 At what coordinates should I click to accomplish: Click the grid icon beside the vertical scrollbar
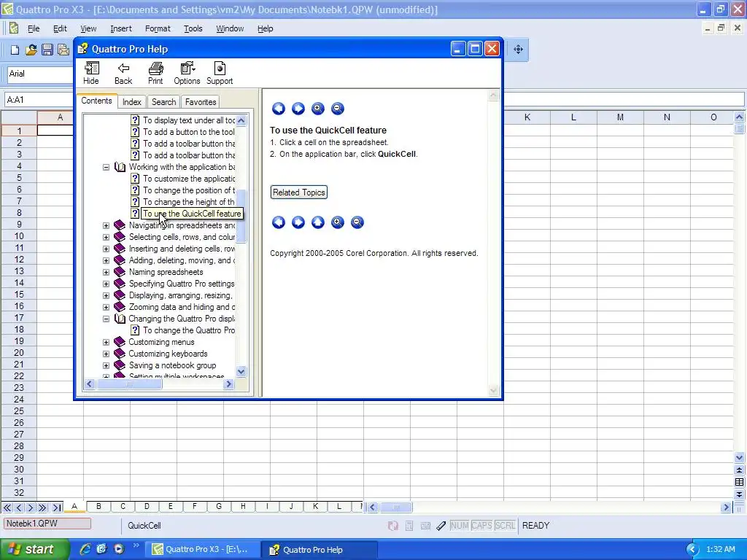[740, 482]
